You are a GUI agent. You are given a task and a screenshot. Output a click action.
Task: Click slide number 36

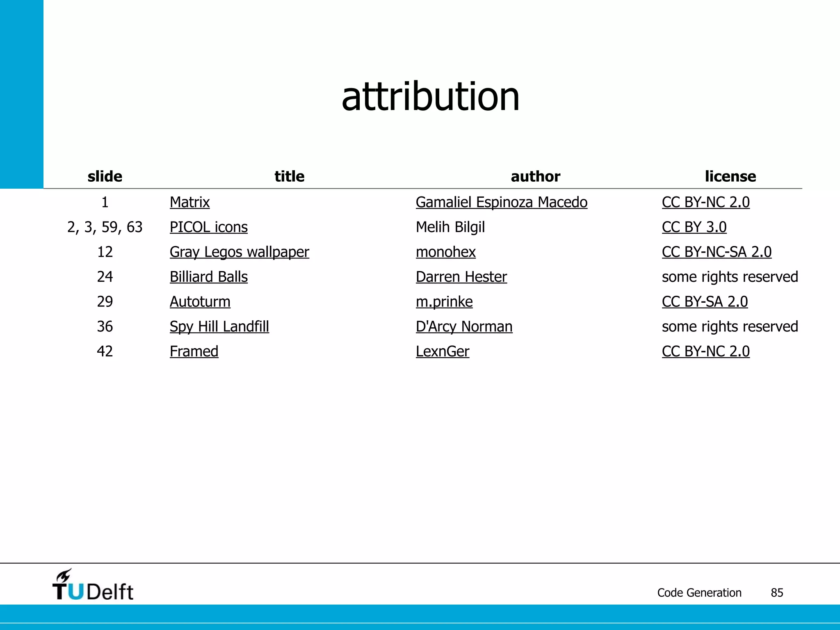click(105, 327)
